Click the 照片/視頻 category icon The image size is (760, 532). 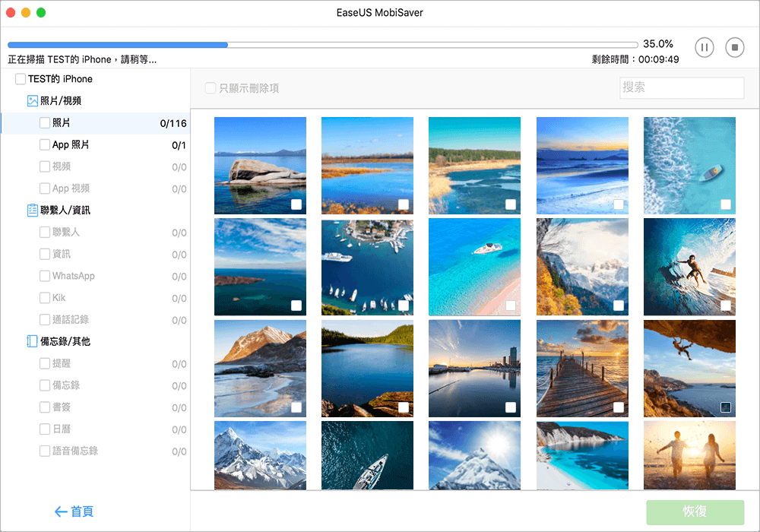point(33,100)
